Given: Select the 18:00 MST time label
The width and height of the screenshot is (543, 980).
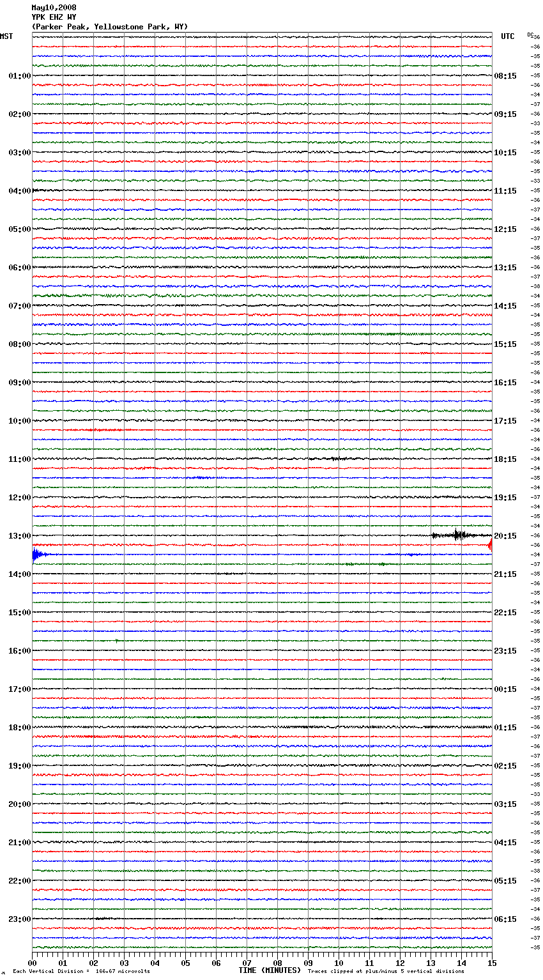Looking at the screenshot, I should point(19,728).
